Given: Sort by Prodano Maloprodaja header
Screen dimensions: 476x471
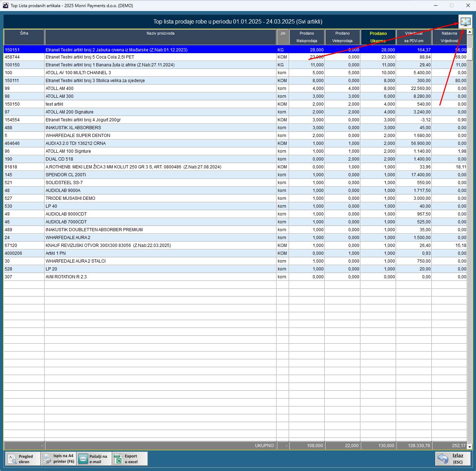Looking at the screenshot, I should pos(307,37).
